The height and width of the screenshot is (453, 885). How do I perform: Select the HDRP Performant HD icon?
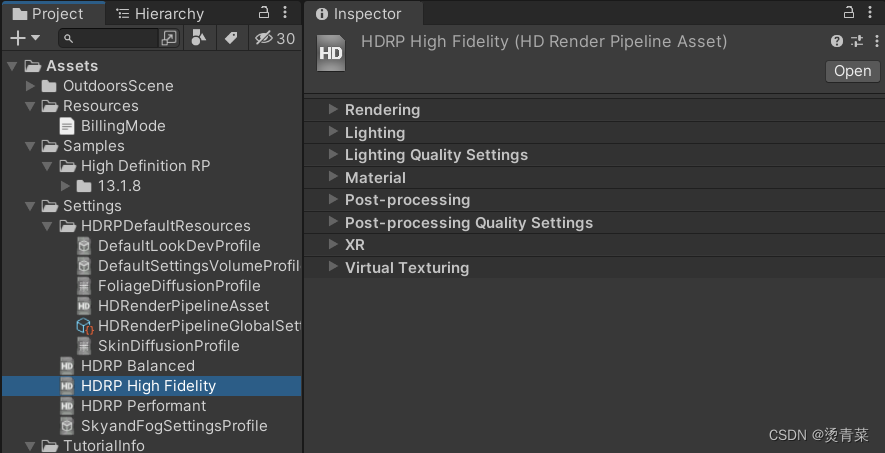click(x=67, y=406)
